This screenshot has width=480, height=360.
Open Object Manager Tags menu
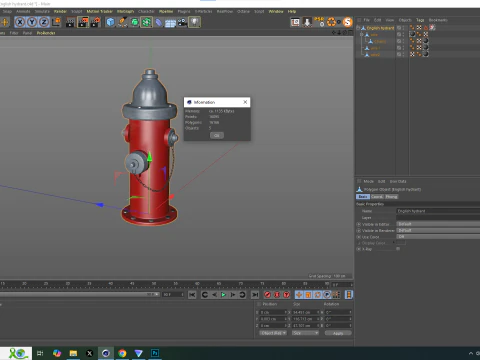click(420, 20)
